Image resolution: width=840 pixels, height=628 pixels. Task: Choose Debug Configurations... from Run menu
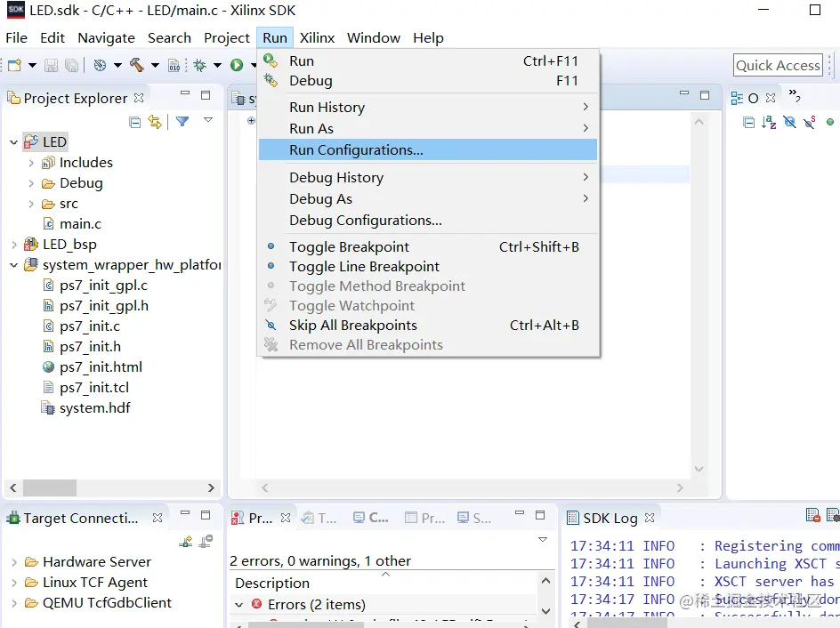click(427, 220)
